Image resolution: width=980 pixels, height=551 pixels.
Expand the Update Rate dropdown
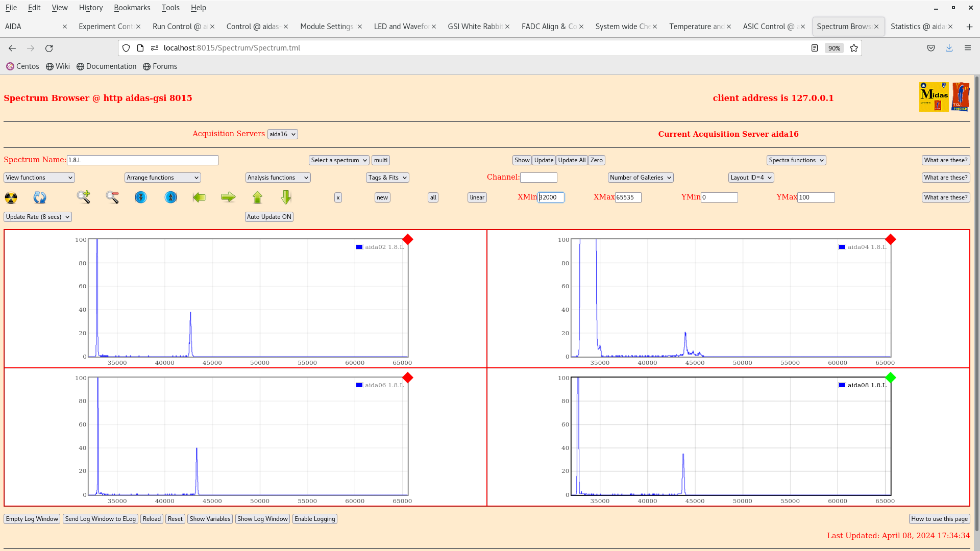[38, 217]
